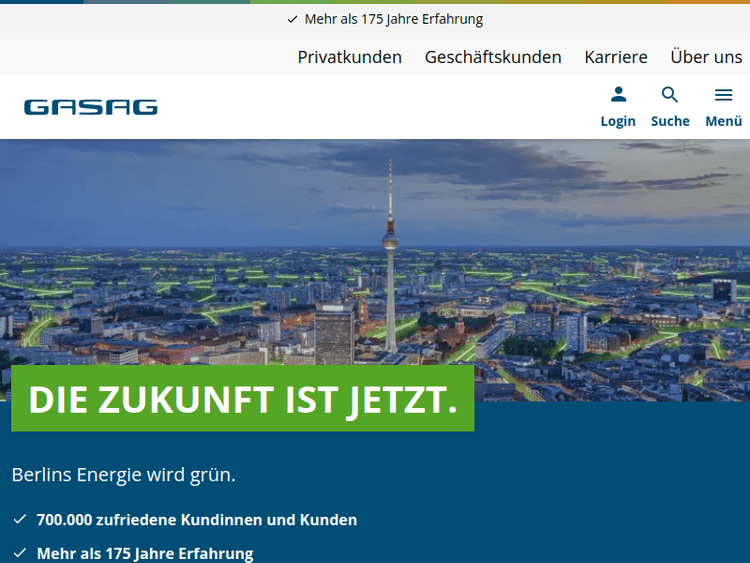Screen dimensions: 750x563
Task: Select the 700.000 zufriedene Kundinnen und Kunden text
Action: click(196, 520)
